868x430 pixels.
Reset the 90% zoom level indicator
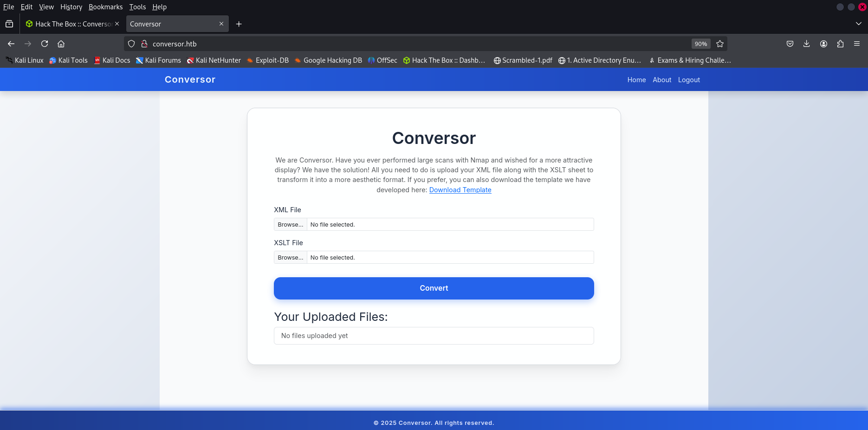700,44
